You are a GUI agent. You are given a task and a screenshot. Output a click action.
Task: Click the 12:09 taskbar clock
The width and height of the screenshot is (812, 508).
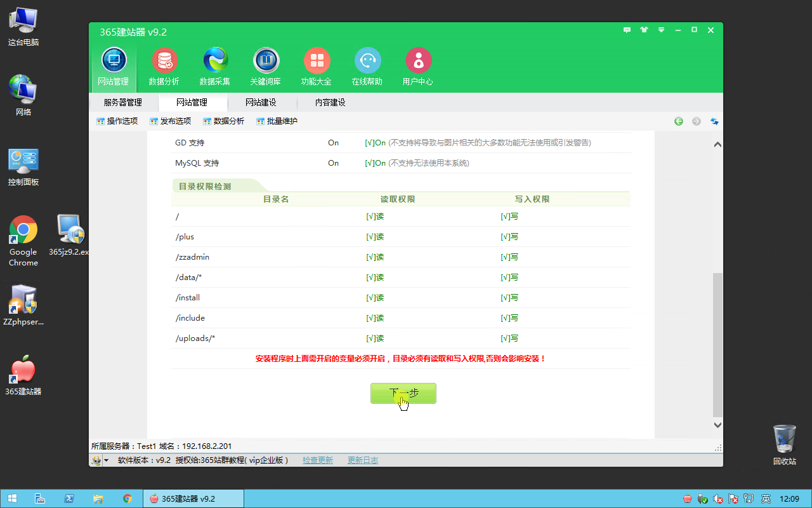point(789,498)
